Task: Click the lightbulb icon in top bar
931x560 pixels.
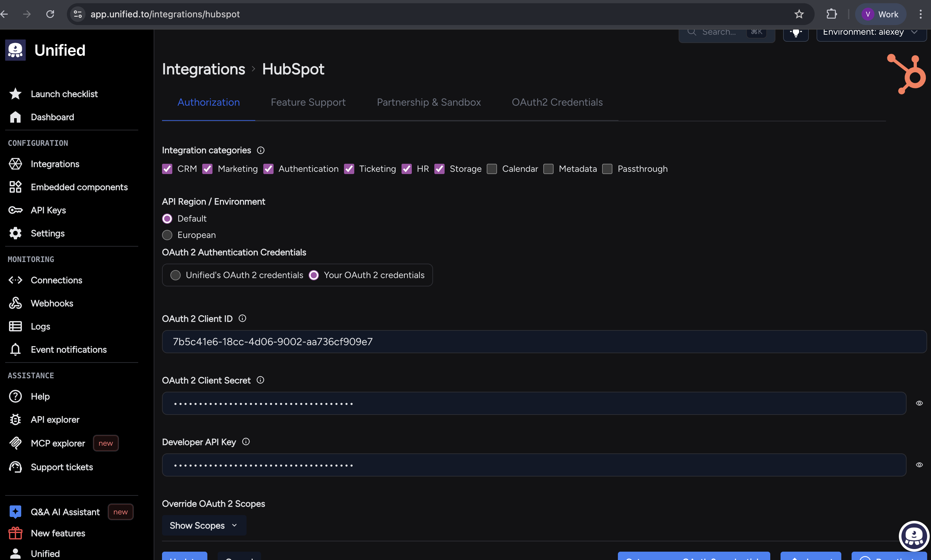Action: click(795, 33)
